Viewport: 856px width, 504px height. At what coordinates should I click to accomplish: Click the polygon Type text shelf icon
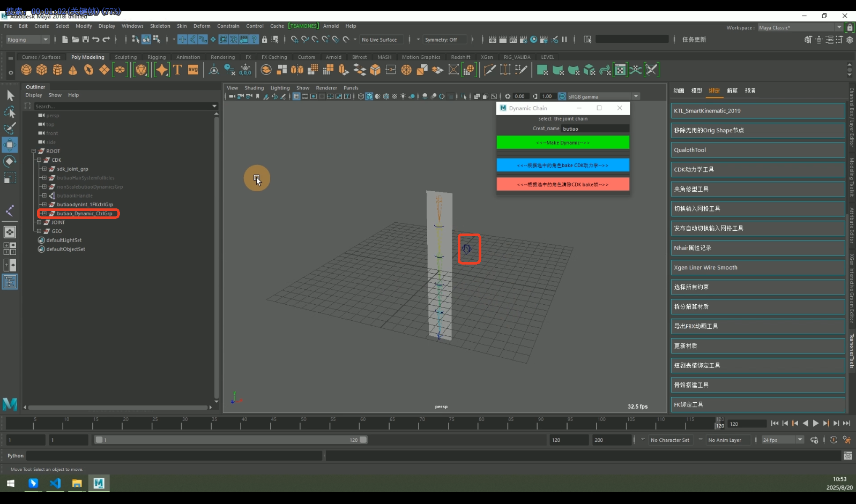[177, 70]
